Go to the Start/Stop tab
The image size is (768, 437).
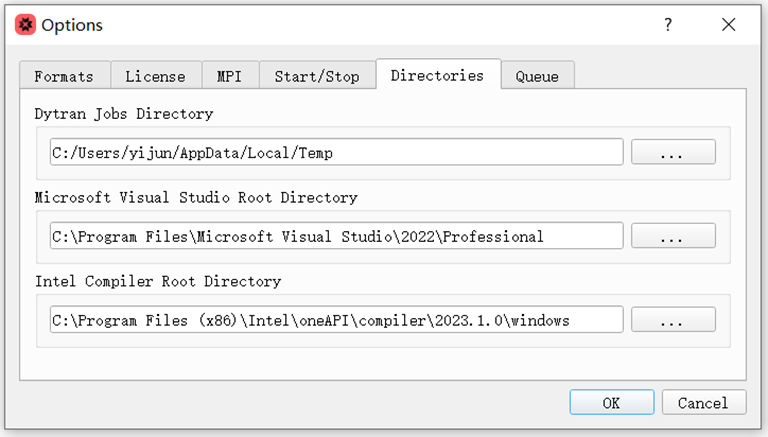tap(317, 76)
